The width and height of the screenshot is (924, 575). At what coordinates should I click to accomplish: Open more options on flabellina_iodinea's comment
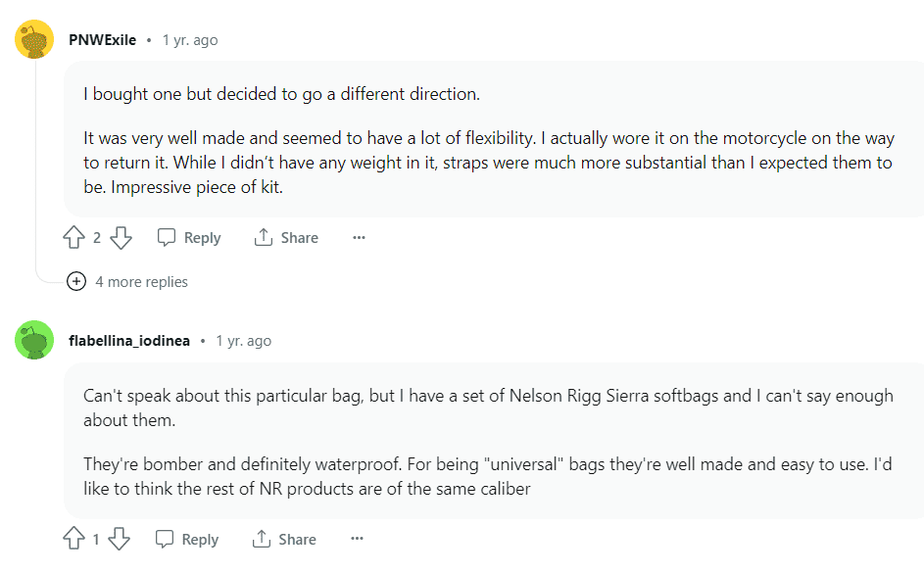coord(358,539)
